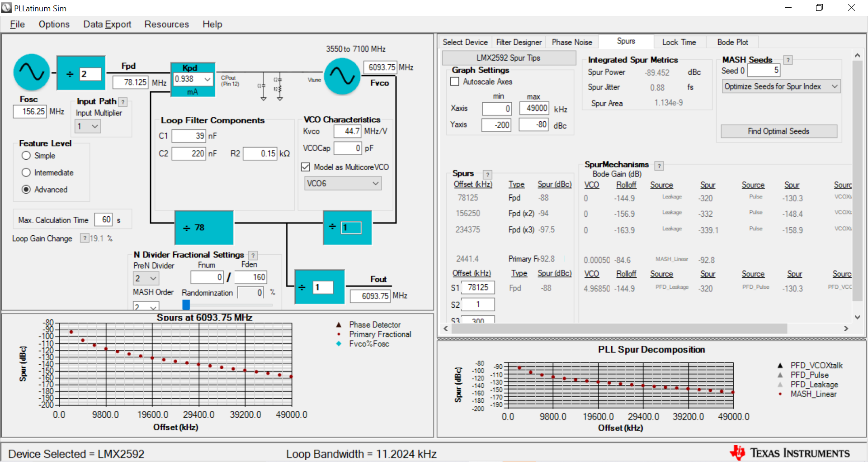Viewport: 868px width, 462px height.
Task: Click the Yaxis min field
Action: click(496, 125)
